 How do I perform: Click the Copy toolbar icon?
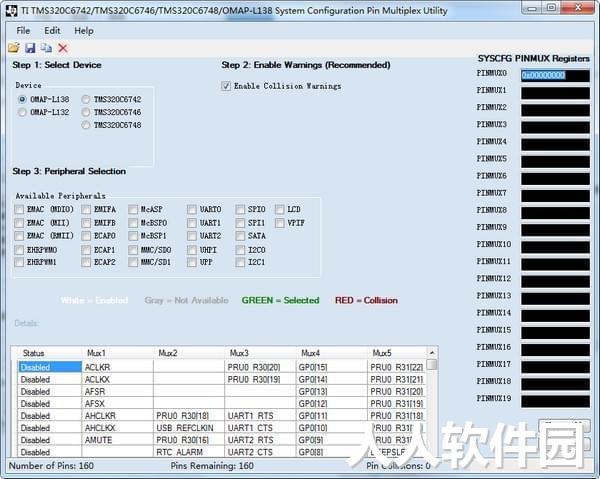click(46, 48)
